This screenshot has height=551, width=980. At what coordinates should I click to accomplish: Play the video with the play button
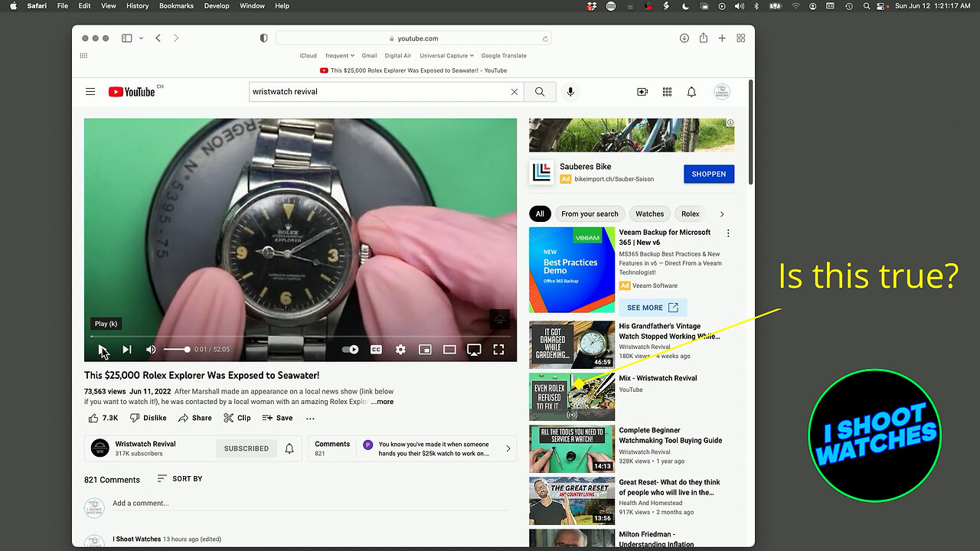point(103,350)
